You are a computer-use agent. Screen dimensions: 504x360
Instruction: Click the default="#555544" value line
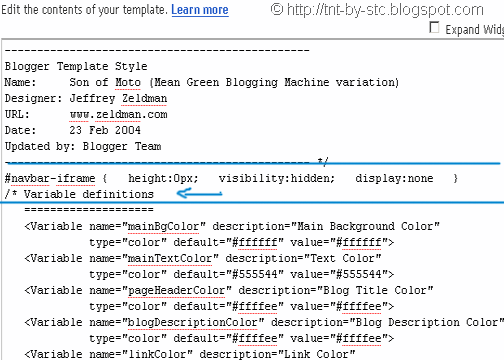point(242,274)
